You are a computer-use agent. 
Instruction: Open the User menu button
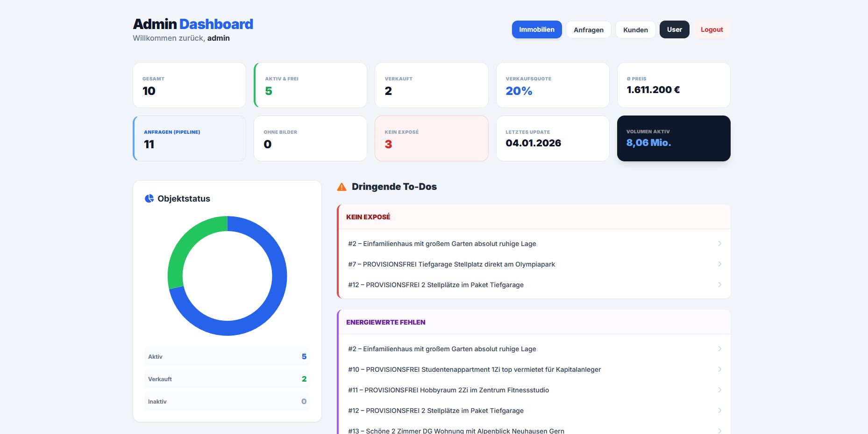coord(674,29)
